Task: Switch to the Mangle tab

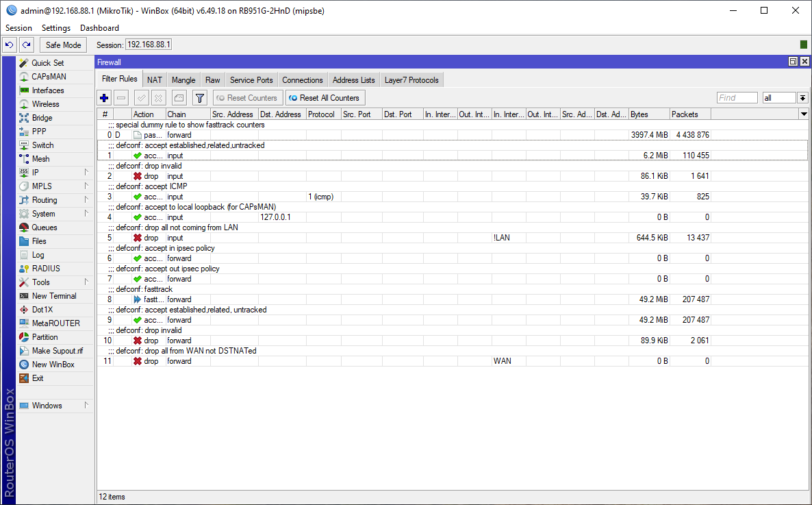Action: 183,80
